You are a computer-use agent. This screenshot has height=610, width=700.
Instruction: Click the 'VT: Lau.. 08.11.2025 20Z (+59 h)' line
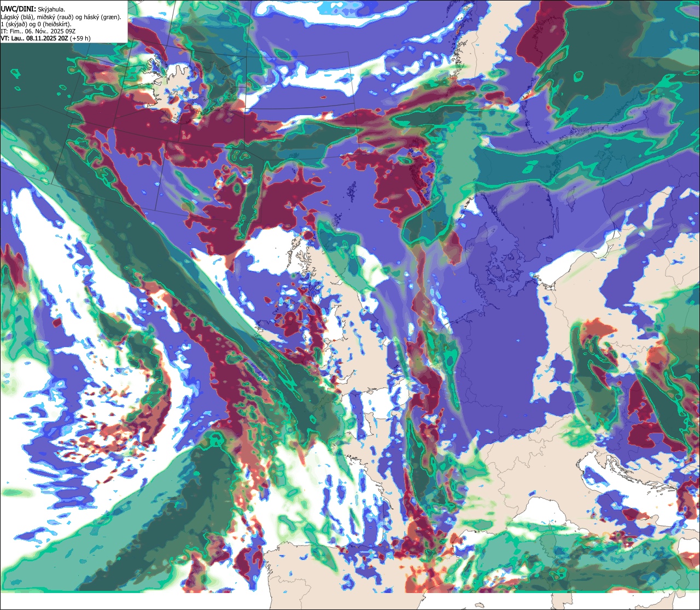pos(46,38)
